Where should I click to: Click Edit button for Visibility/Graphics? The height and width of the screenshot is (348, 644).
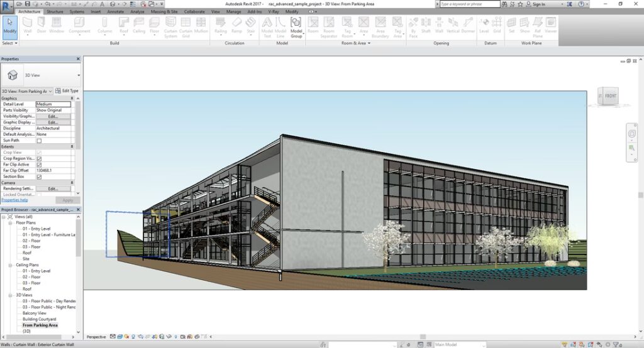click(53, 116)
